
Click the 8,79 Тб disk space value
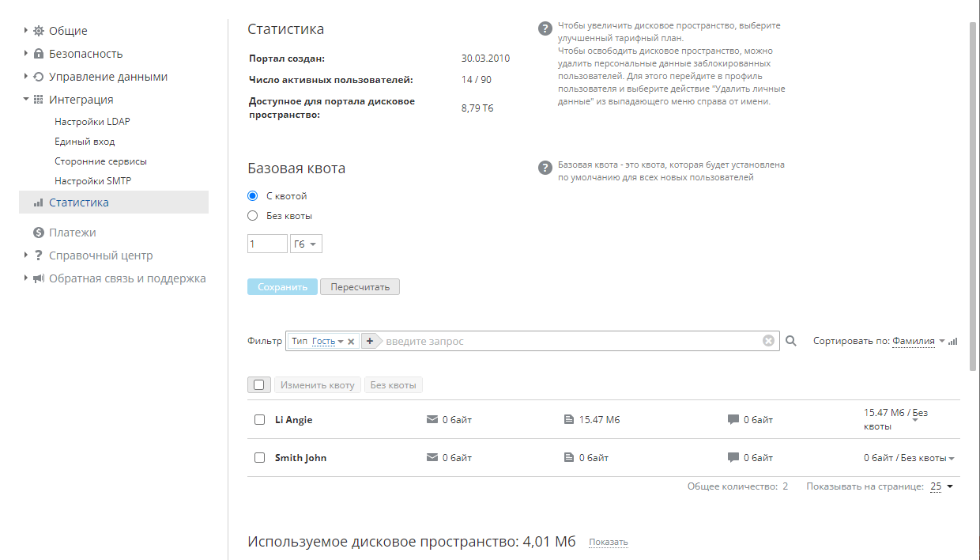[x=477, y=108]
